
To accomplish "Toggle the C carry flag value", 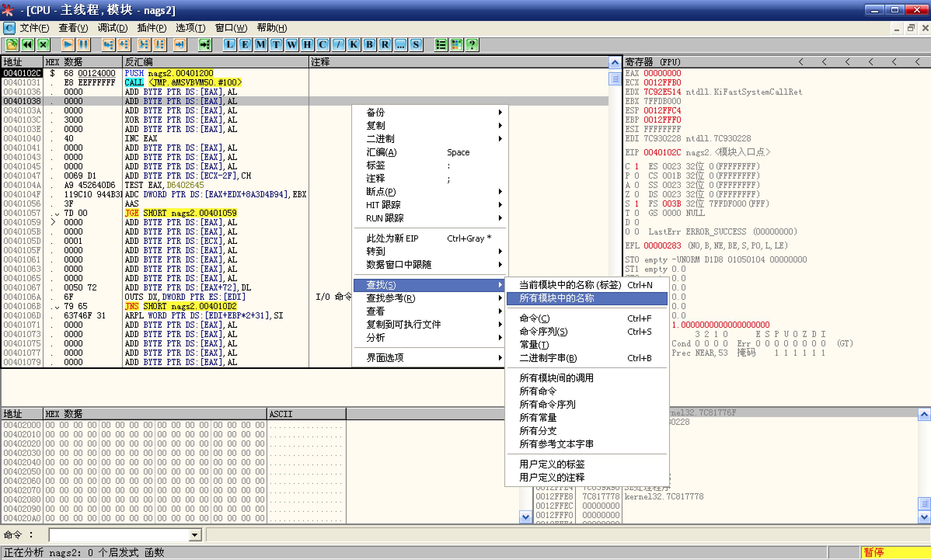I will click(x=636, y=166).
